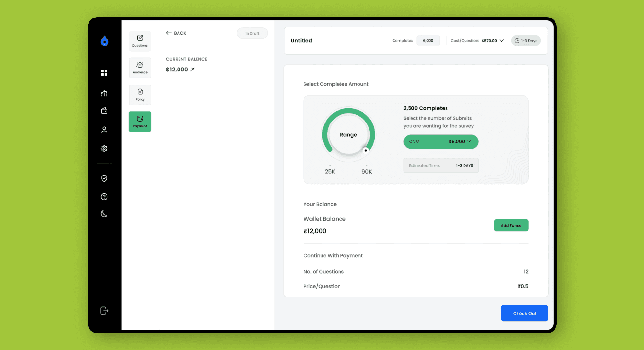644x350 pixels.
Task: Open the Cost ₹9,000 dropdown
Action: 441,141
